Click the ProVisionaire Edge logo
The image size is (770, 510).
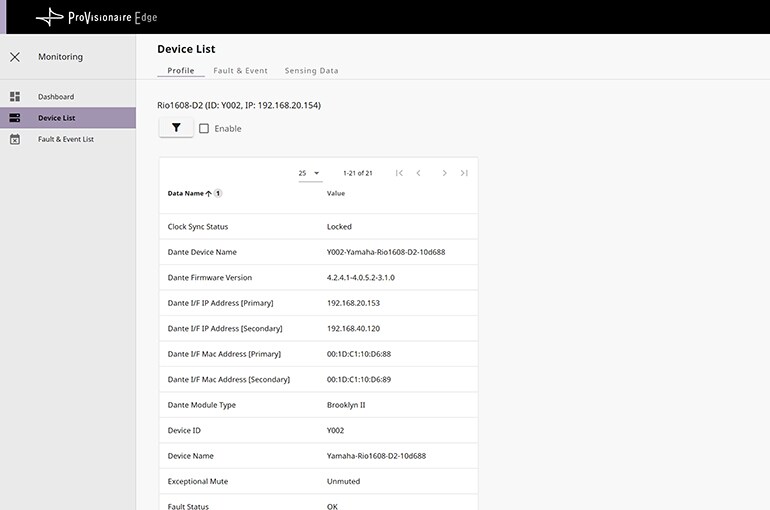pos(96,17)
